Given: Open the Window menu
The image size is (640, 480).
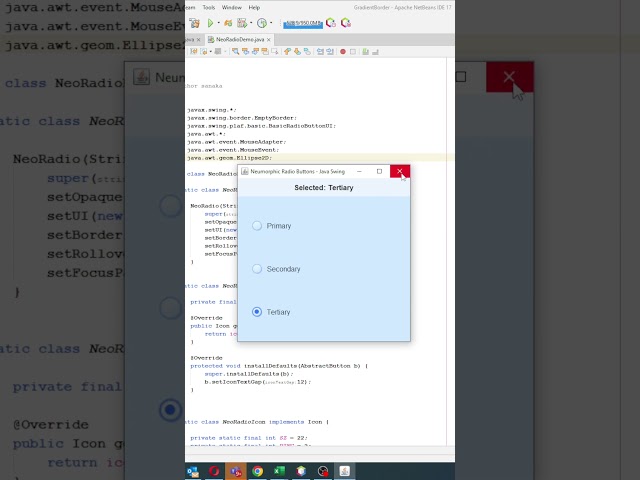Looking at the screenshot, I should 231,7.
